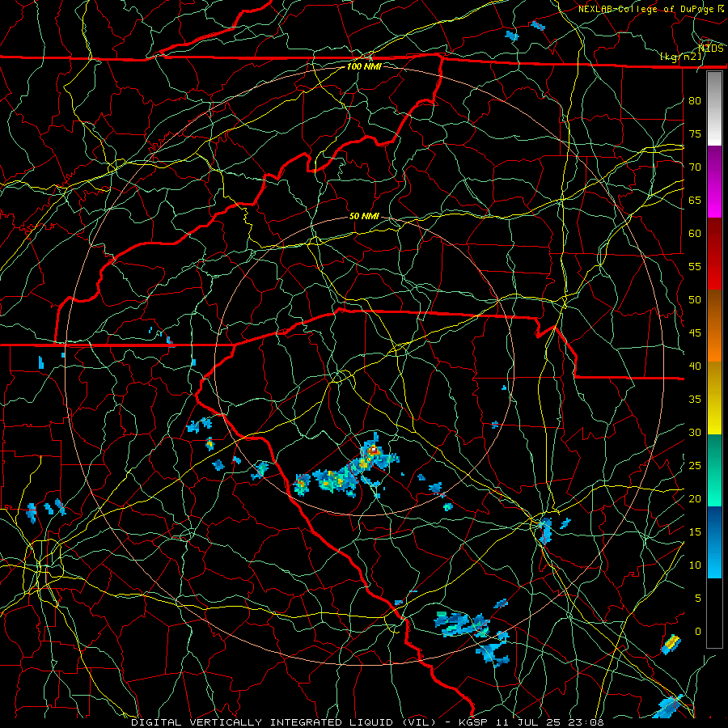Click the 35 value on the scale
Viewport: 728px width, 728px height.
[x=695, y=400]
